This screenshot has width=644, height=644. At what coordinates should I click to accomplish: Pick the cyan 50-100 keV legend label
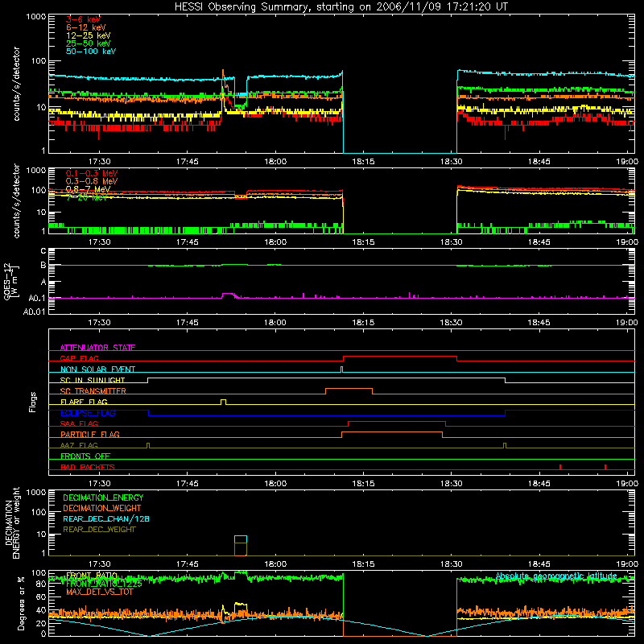(91, 52)
